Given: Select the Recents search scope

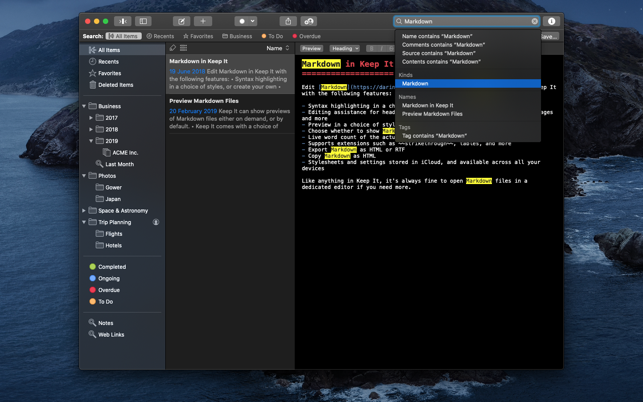Looking at the screenshot, I should tap(160, 36).
